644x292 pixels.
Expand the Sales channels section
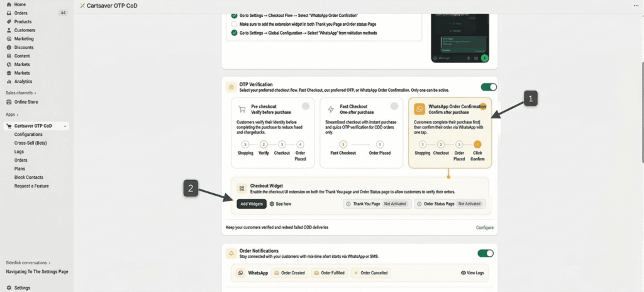[x=36, y=93]
